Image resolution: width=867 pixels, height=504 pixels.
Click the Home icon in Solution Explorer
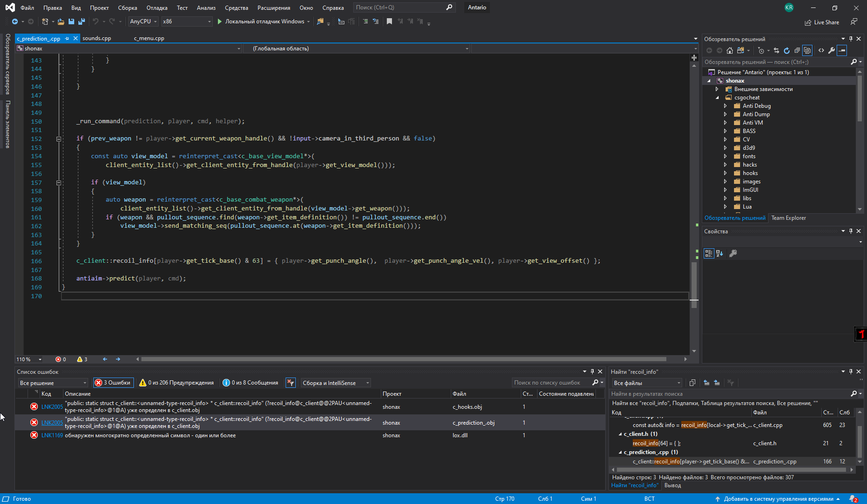[x=730, y=50]
